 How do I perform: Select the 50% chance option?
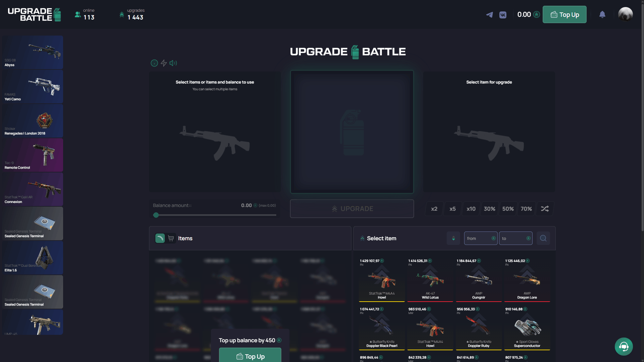508,209
